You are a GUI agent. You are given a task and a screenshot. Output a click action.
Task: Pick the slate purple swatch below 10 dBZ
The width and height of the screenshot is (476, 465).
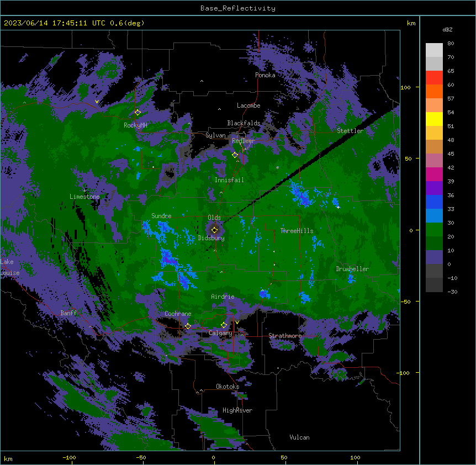pos(434,257)
